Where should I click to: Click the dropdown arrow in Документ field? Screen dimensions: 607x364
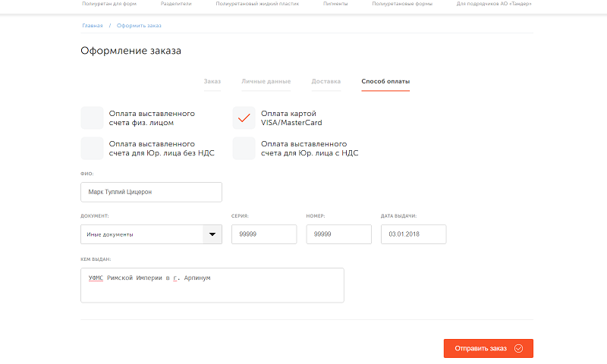212,234
